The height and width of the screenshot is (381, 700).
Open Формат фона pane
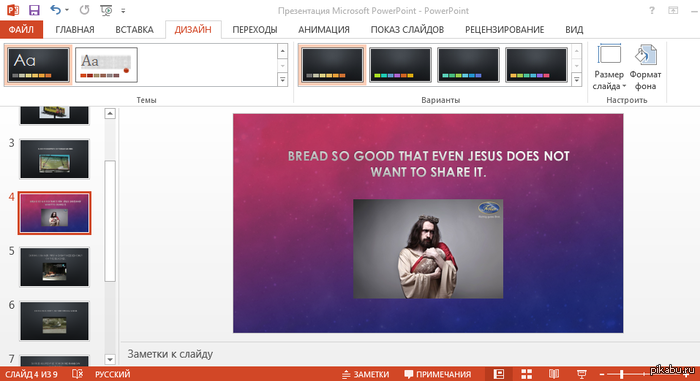[645, 67]
